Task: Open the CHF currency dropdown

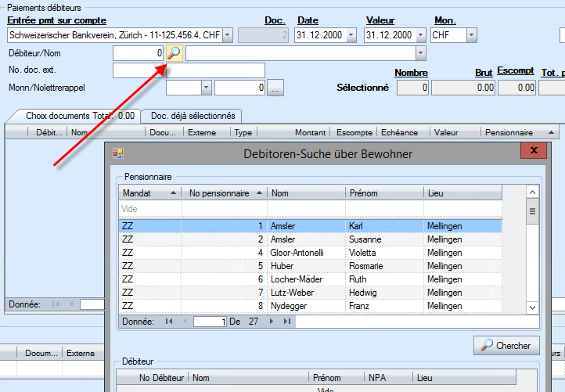Action: pos(471,35)
